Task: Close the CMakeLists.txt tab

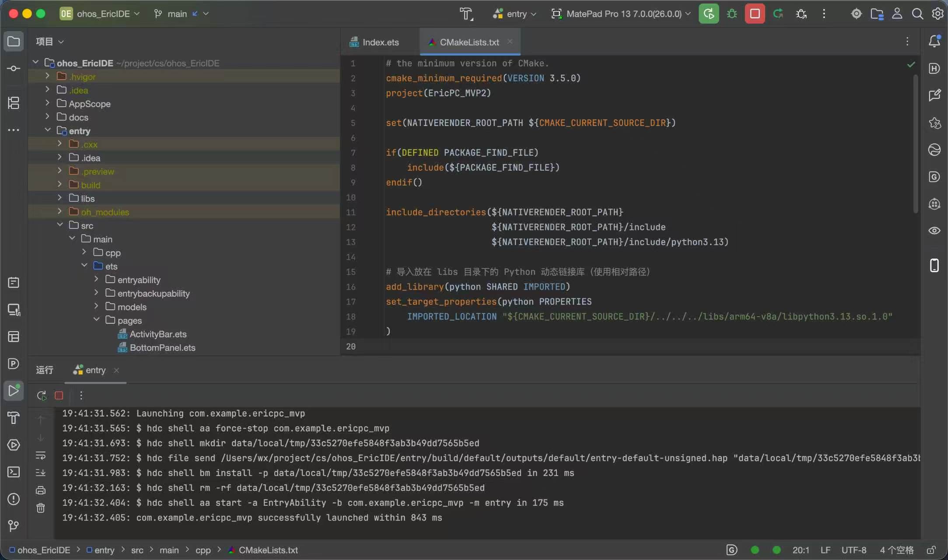Action: (x=510, y=42)
